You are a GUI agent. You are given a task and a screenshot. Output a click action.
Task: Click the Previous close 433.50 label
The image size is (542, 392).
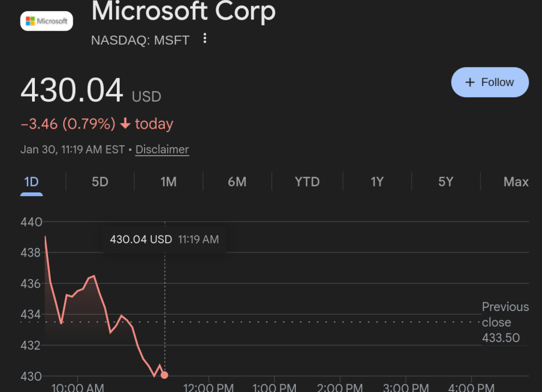[505, 322]
